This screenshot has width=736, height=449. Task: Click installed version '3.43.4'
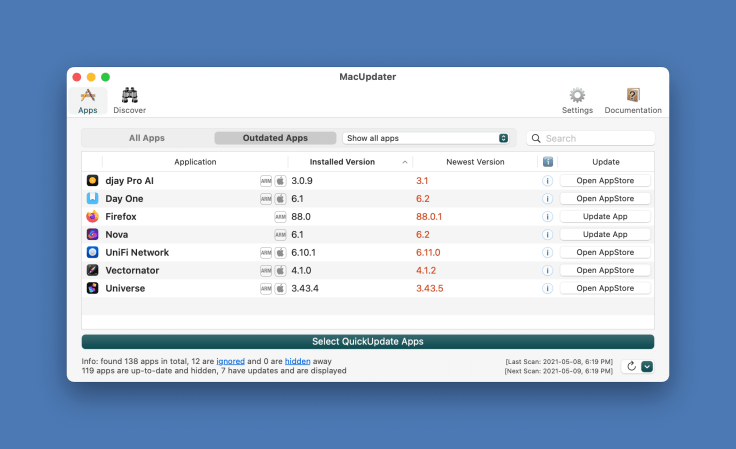point(305,288)
